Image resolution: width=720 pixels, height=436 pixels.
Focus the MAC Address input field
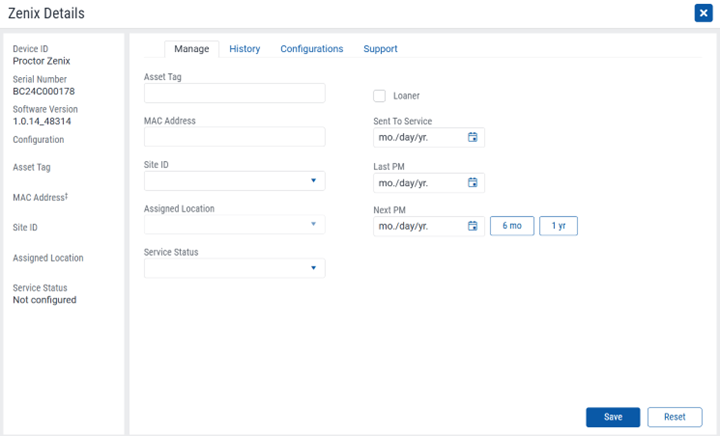(235, 137)
